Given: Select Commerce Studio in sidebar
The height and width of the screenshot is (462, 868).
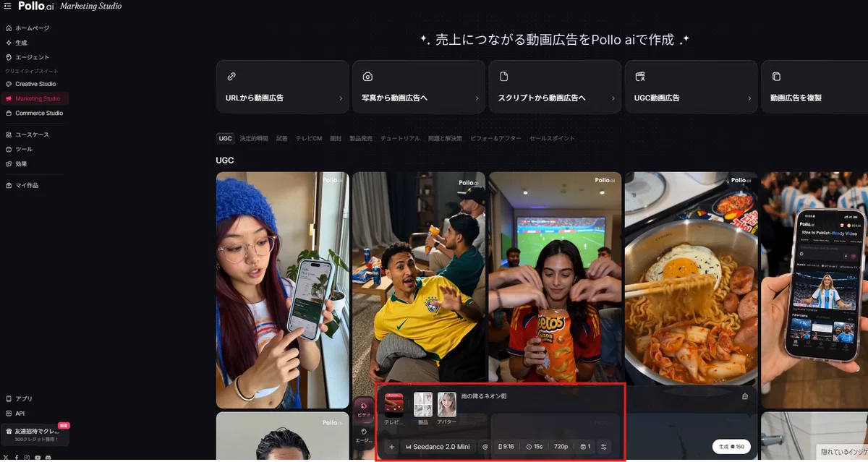Looking at the screenshot, I should (34, 114).
